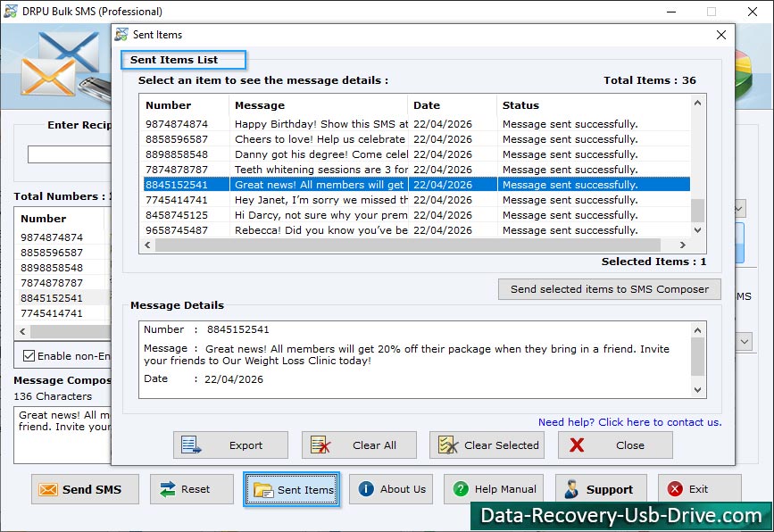This screenshot has width=774, height=532.
Task: Click the sent list horizontal scrollbar thumb
Action: coord(408,245)
